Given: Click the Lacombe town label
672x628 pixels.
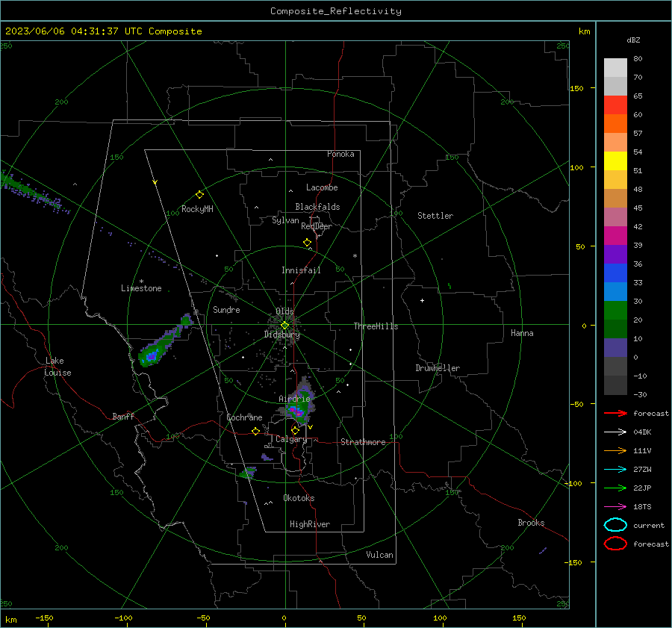Looking at the screenshot, I should (x=322, y=187).
